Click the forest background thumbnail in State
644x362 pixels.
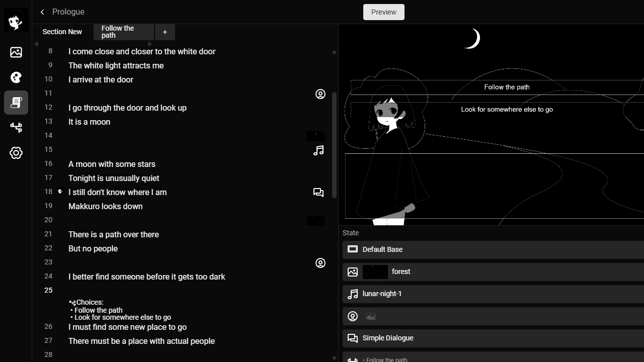(x=375, y=272)
